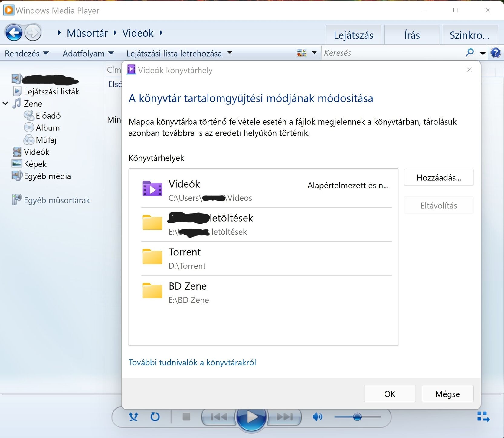Open help with the blue question mark
Screen dimensions: 504x438
pos(496,53)
